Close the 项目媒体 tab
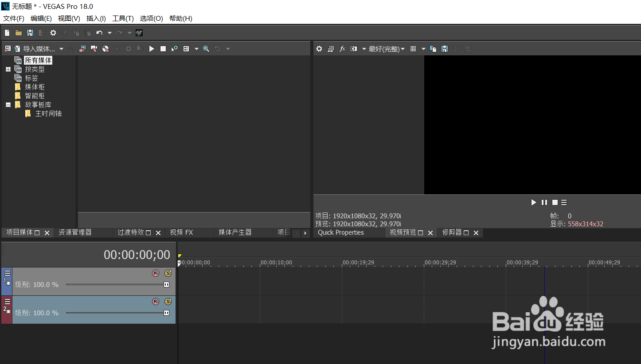 47,233
